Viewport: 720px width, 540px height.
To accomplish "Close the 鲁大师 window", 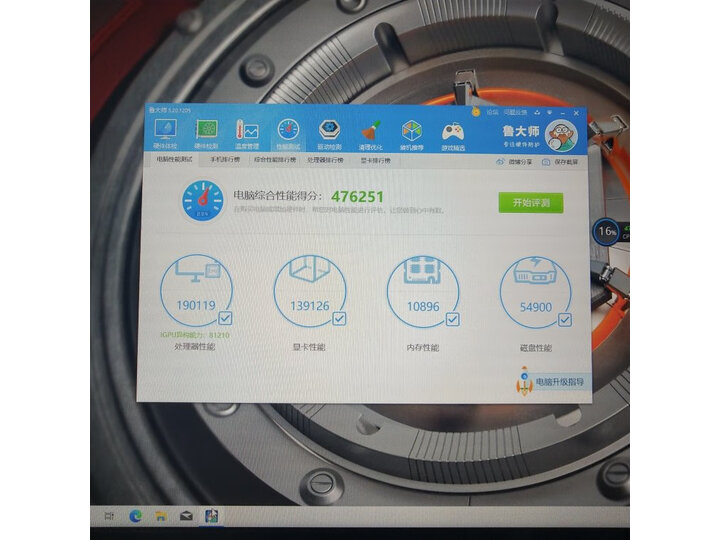I will tap(576, 113).
